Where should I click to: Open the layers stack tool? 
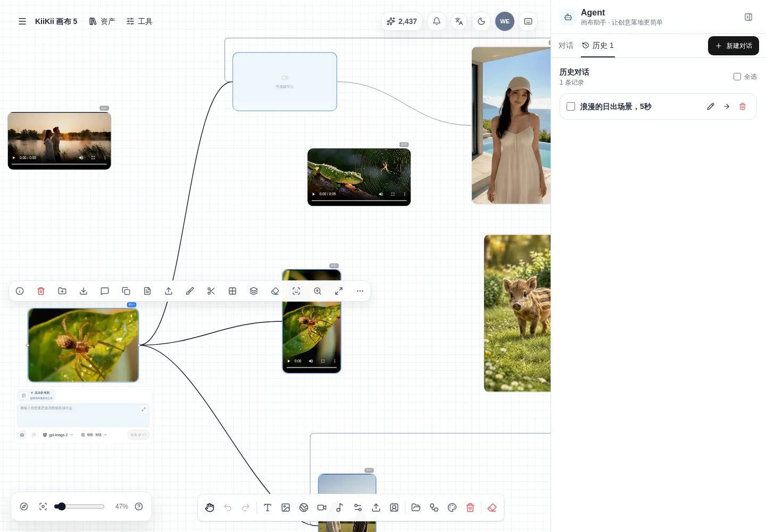254,291
